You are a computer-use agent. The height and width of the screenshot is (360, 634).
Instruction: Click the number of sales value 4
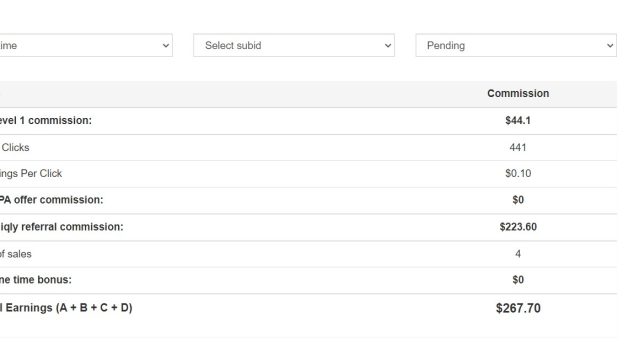tap(518, 254)
